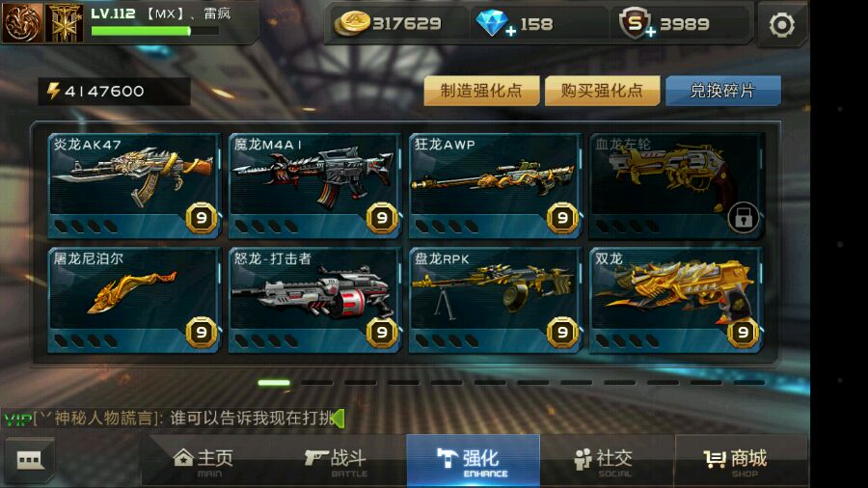
Task: Select the 双龙 golden pistol card
Action: pyautogui.click(x=676, y=301)
